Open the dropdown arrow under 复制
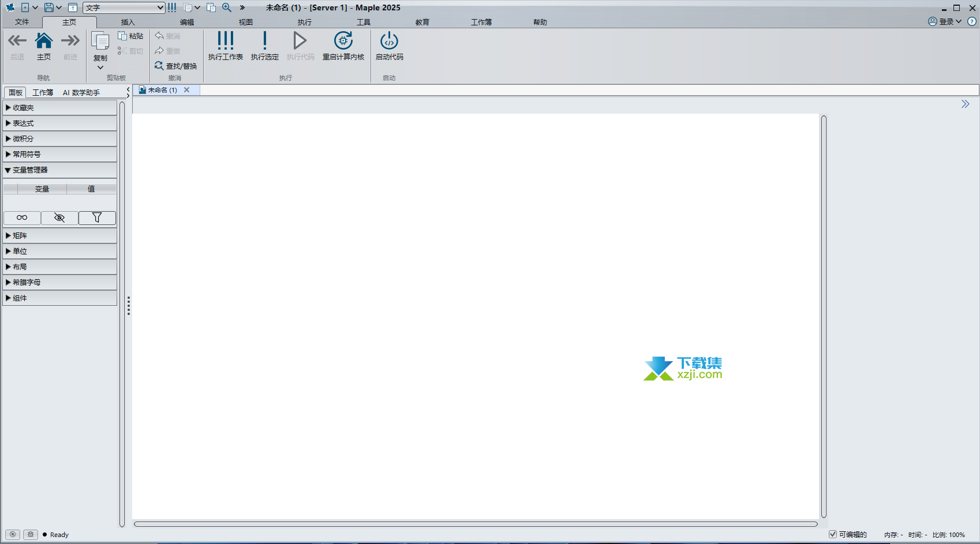 [100, 67]
